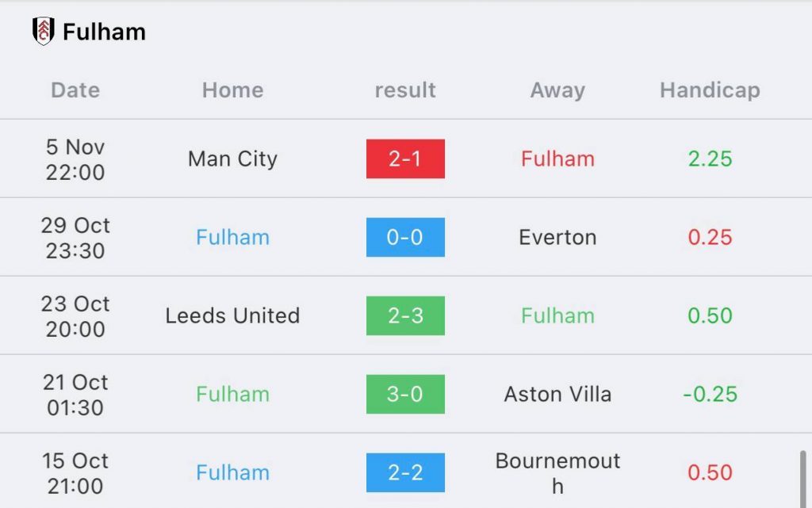This screenshot has width=812, height=508.
Task: Open the red 2-1 result badge
Action: click(x=405, y=159)
